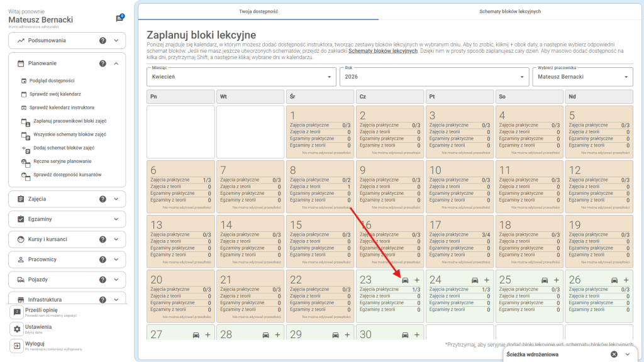Open the Miesiąc dropdown
The width and height of the screenshot is (644, 362).
(241, 77)
